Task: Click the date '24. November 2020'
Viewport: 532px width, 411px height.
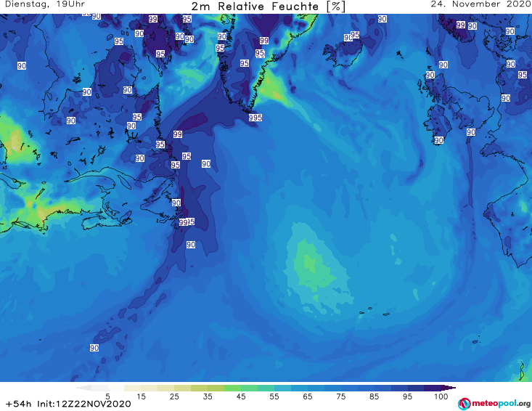Action: [480, 4]
